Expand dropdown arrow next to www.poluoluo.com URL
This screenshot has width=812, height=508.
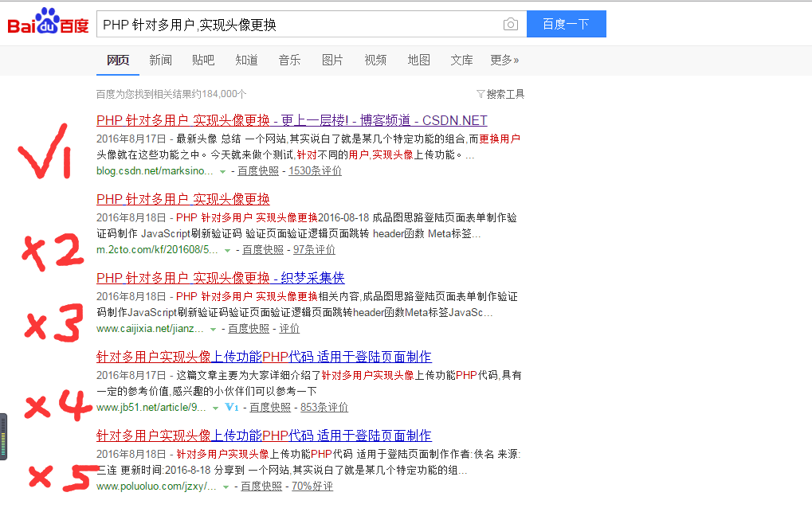[x=226, y=487]
